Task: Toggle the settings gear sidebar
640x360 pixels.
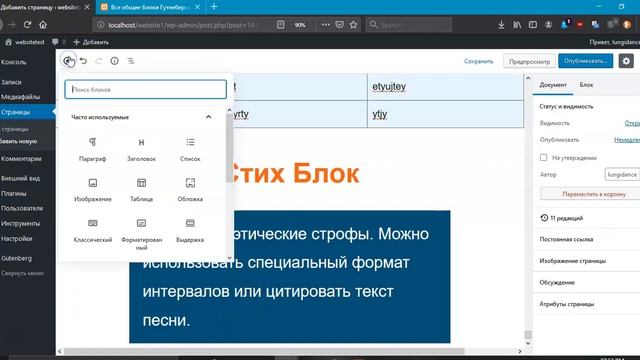Action: point(626,61)
